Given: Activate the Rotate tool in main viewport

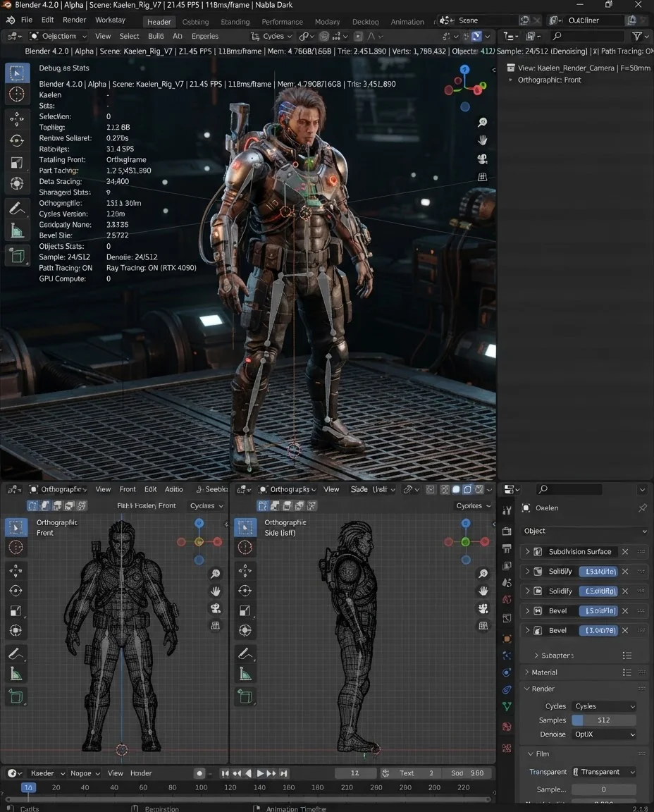Looking at the screenshot, I should tap(17, 140).
